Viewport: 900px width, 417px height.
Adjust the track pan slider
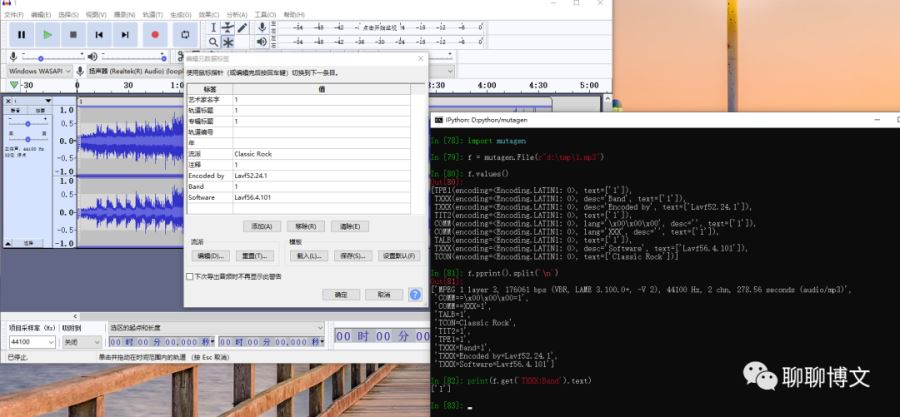[x=28, y=139]
